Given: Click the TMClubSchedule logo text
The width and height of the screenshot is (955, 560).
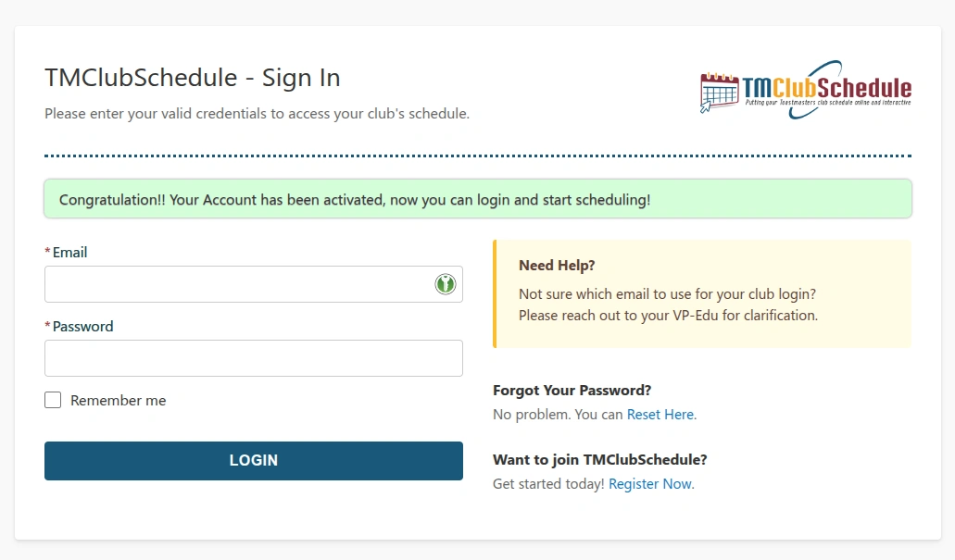Looking at the screenshot, I should [x=827, y=88].
